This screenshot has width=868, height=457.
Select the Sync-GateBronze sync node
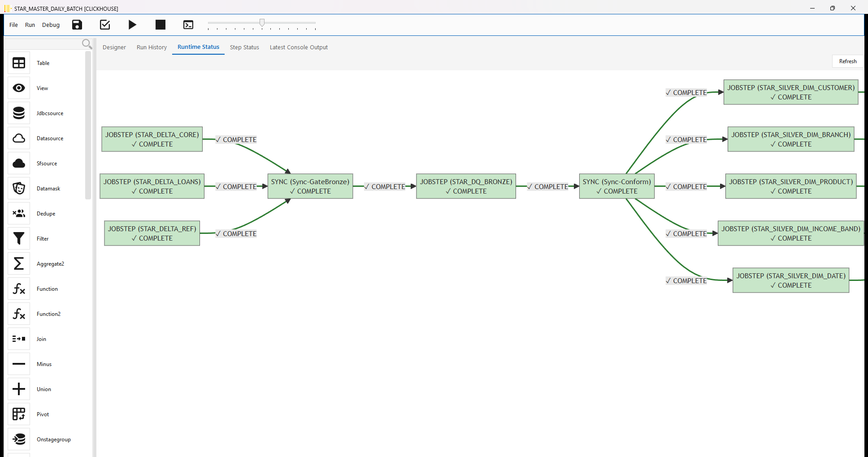point(310,186)
